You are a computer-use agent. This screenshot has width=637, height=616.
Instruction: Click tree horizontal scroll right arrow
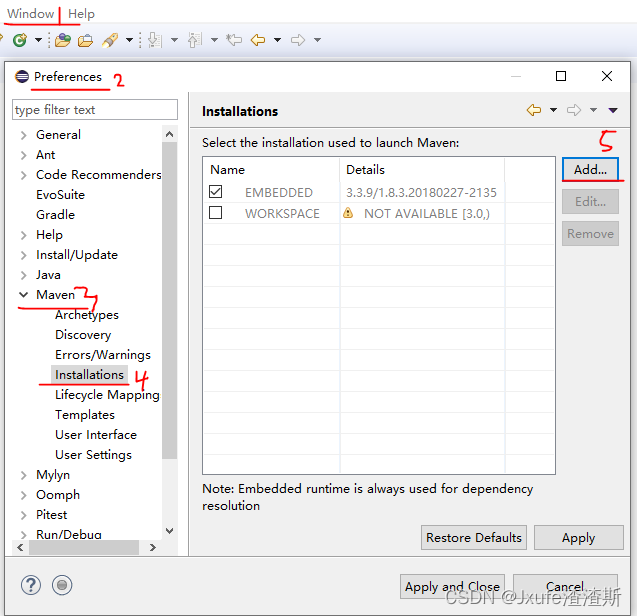153,547
